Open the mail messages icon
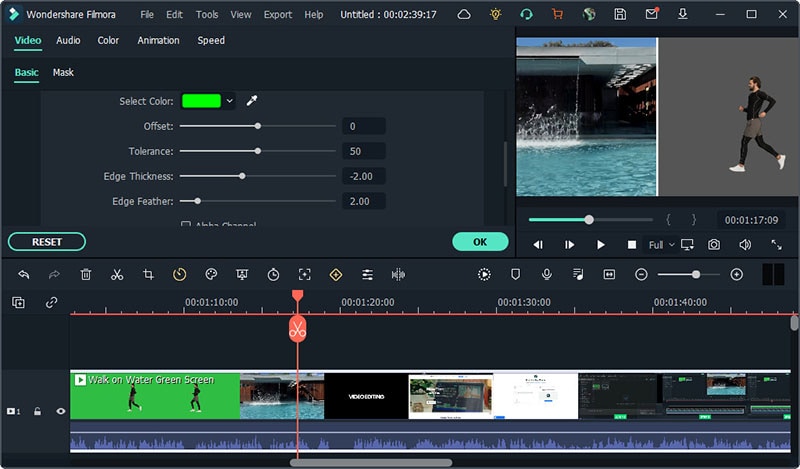800x469 pixels. pos(652,14)
